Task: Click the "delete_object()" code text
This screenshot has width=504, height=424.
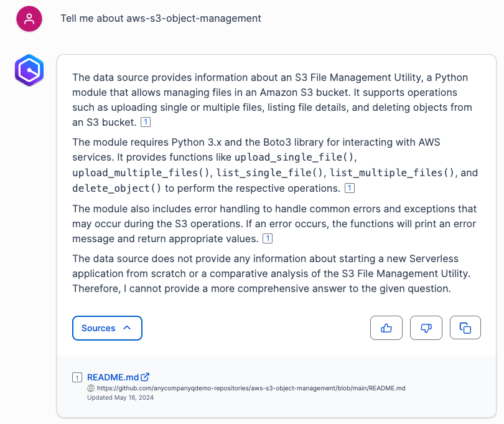Action: 116,188
